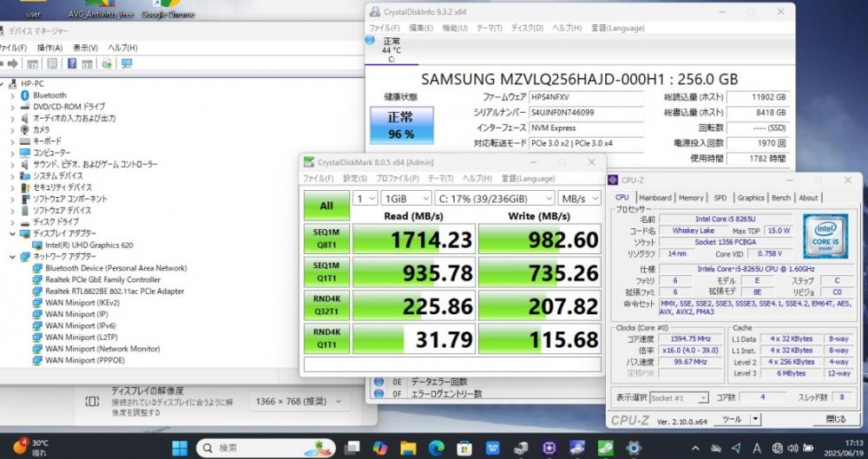The width and height of the screenshot is (868, 459).
Task: Expand the ディスク ドライブ node
Action: pyautogui.click(x=12, y=222)
